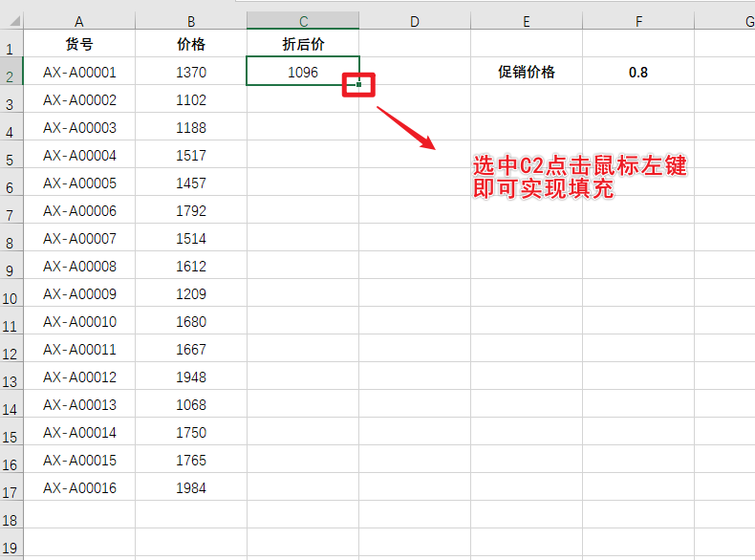Image resolution: width=755 pixels, height=560 pixels.
Task: Select price cell 1102
Action: coord(191,99)
